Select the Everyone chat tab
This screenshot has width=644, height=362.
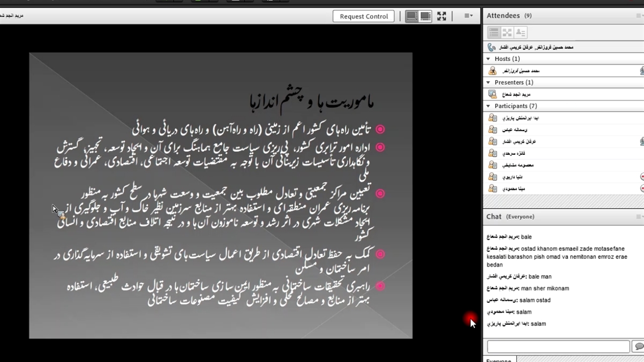click(499, 359)
